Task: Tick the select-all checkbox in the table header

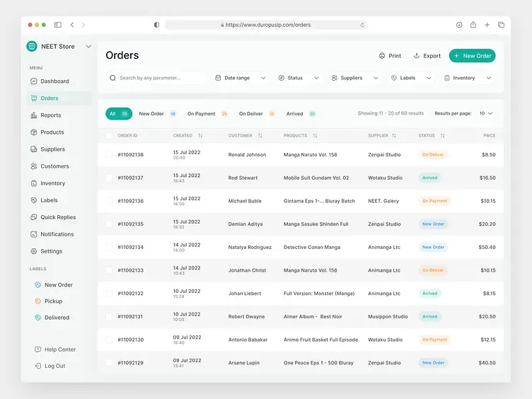Action: [x=108, y=136]
